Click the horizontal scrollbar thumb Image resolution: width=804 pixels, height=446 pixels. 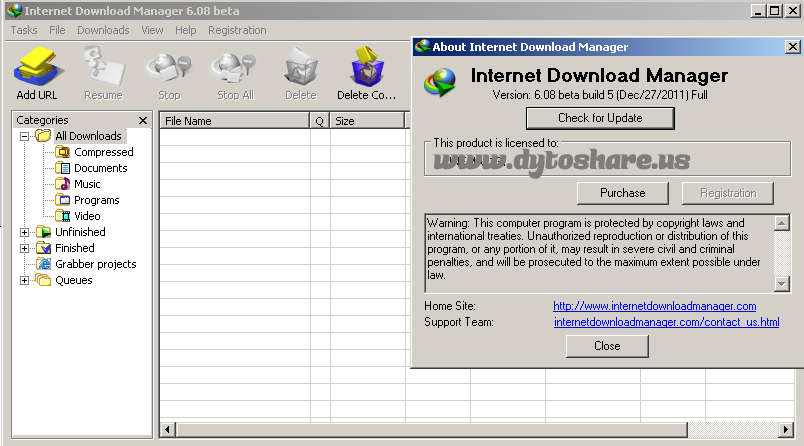pos(432,429)
